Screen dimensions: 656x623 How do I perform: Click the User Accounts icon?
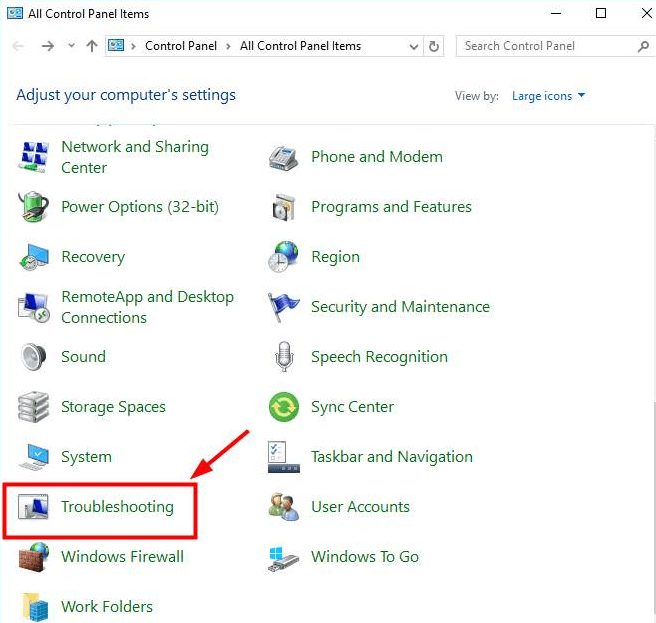284,507
